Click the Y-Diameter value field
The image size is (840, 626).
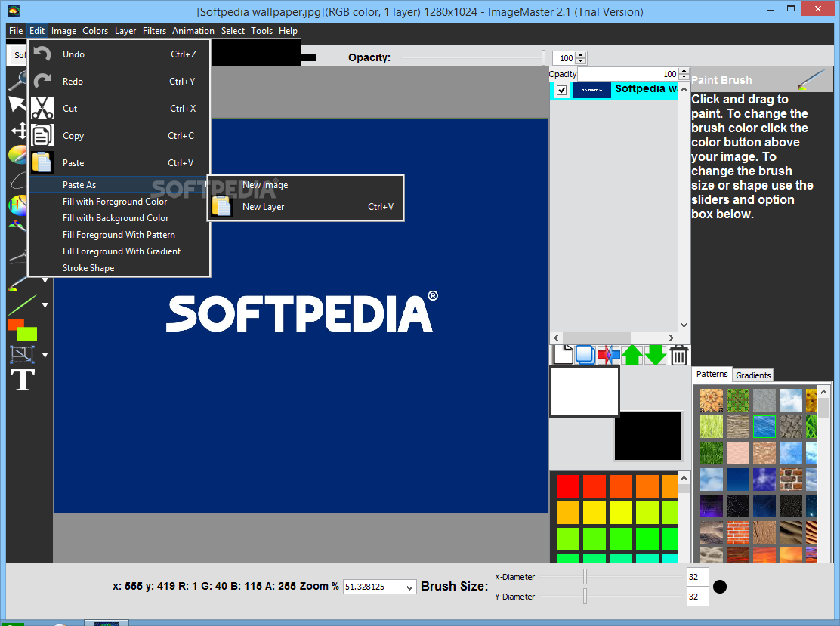[697, 597]
